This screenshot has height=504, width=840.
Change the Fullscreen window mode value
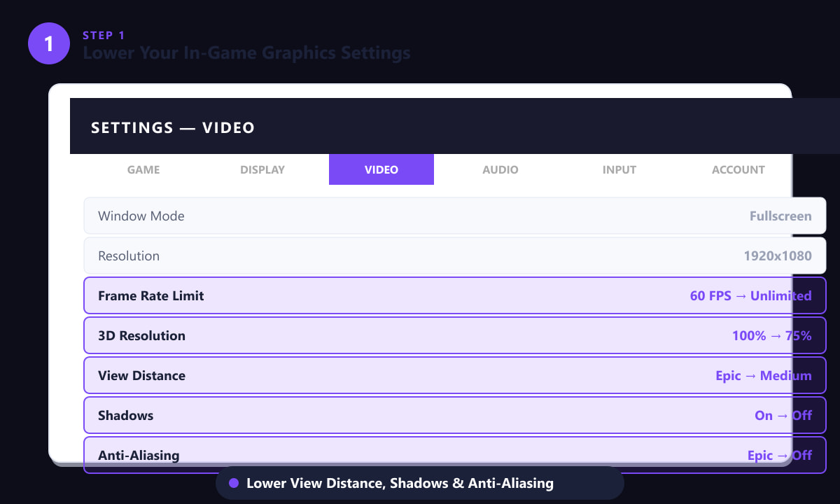[x=780, y=216]
